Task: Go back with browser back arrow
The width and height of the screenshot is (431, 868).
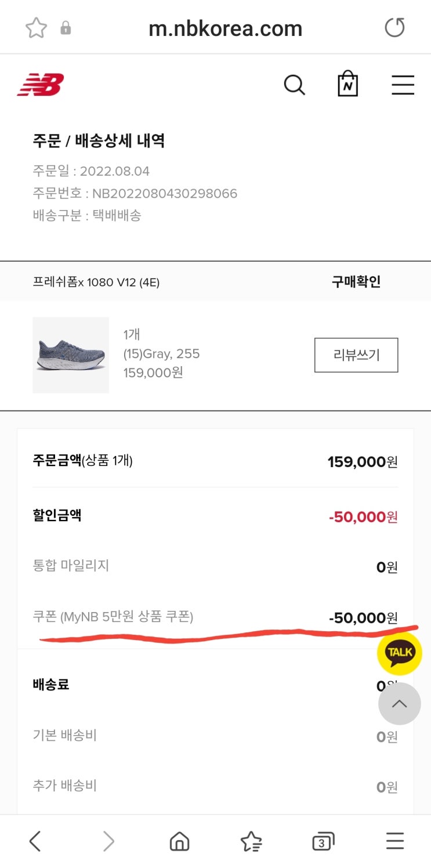Action: click(x=35, y=841)
